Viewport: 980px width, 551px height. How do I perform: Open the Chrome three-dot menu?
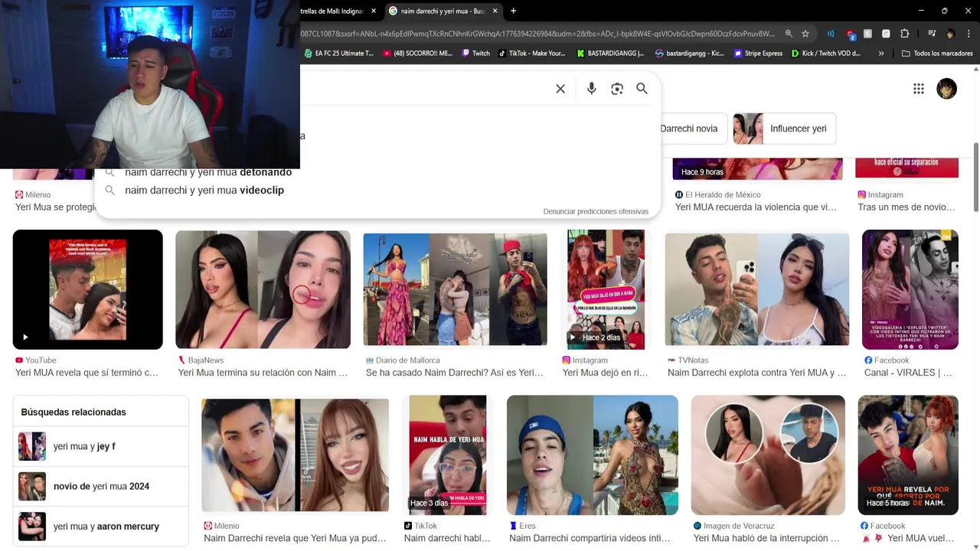click(969, 34)
